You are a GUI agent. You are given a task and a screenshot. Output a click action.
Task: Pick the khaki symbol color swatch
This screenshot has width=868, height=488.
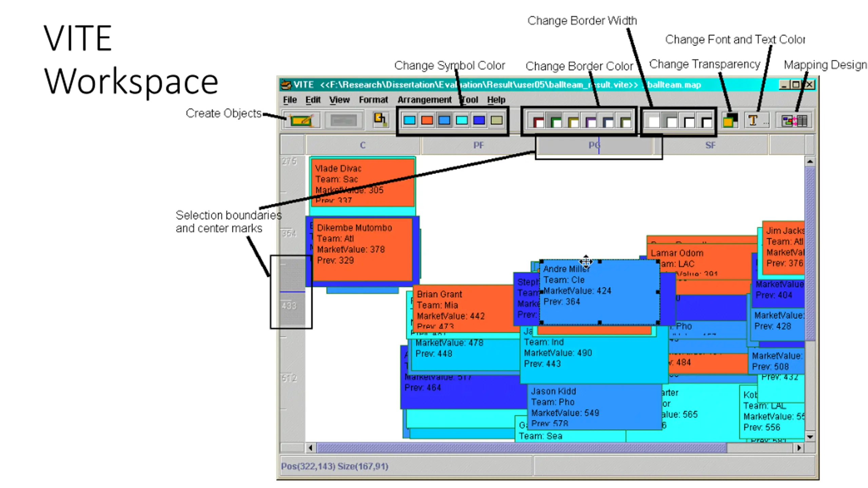pyautogui.click(x=496, y=120)
